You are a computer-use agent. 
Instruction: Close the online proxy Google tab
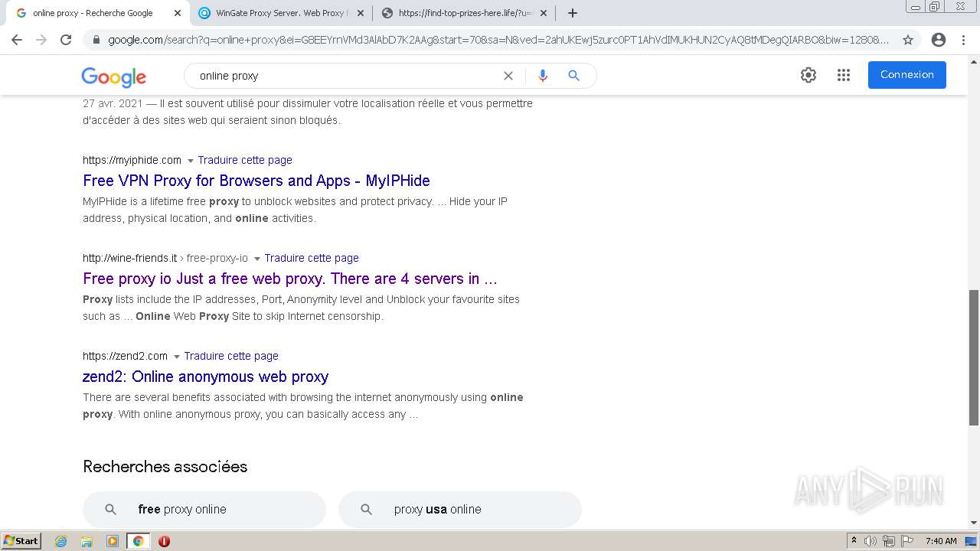click(x=178, y=13)
